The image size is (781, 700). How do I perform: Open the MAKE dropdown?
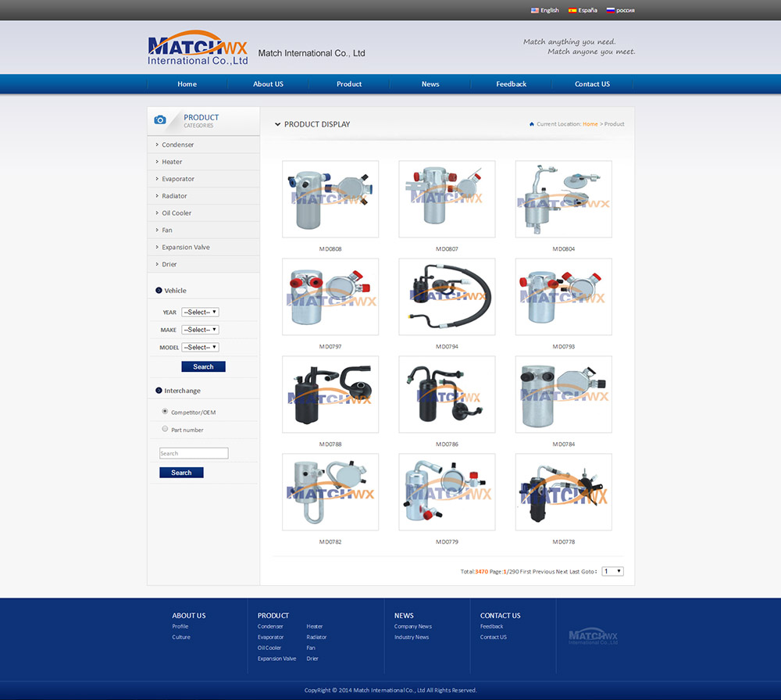point(200,330)
